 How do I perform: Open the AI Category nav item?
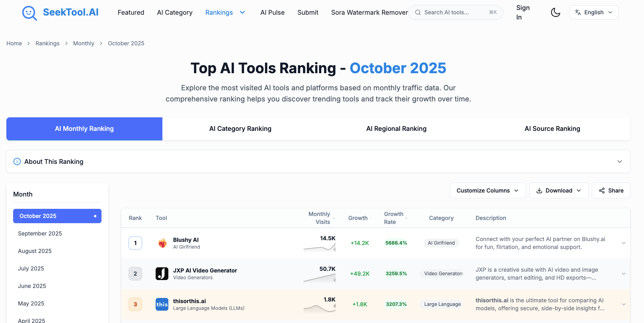[x=175, y=12]
